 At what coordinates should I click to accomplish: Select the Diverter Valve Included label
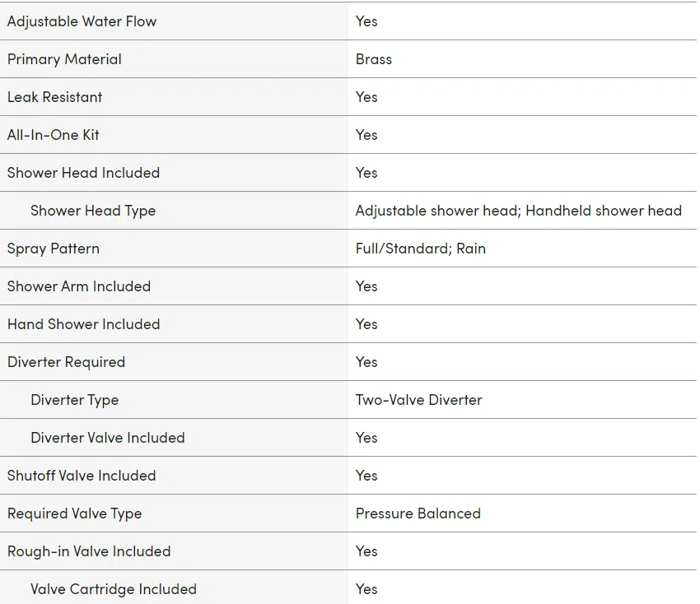click(108, 438)
